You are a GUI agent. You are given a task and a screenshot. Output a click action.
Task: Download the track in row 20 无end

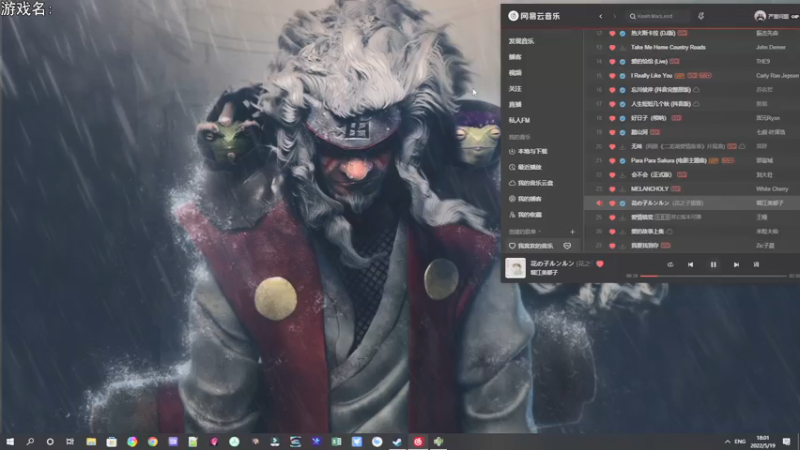click(x=622, y=146)
